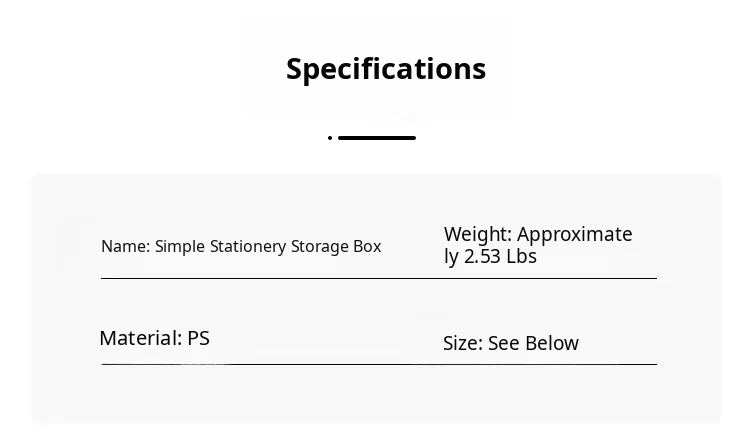Click the word "Below" in the size row
This screenshot has width=750, height=444.
point(552,344)
